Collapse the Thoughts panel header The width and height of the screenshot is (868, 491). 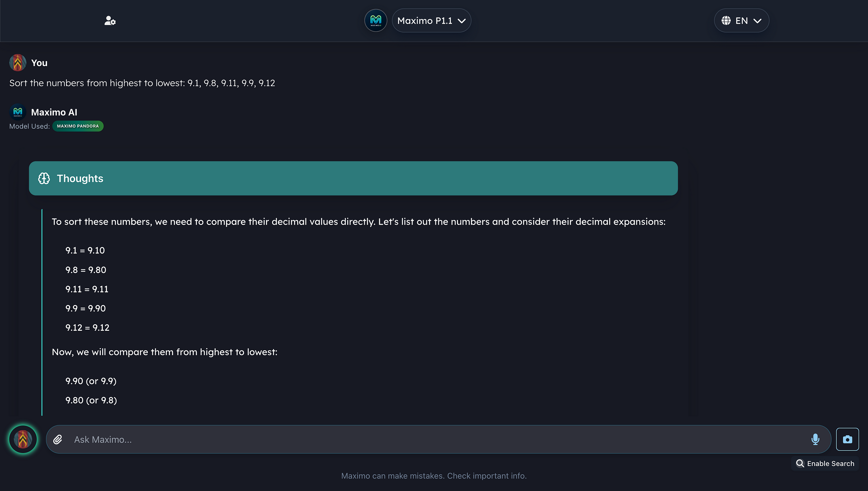353,178
